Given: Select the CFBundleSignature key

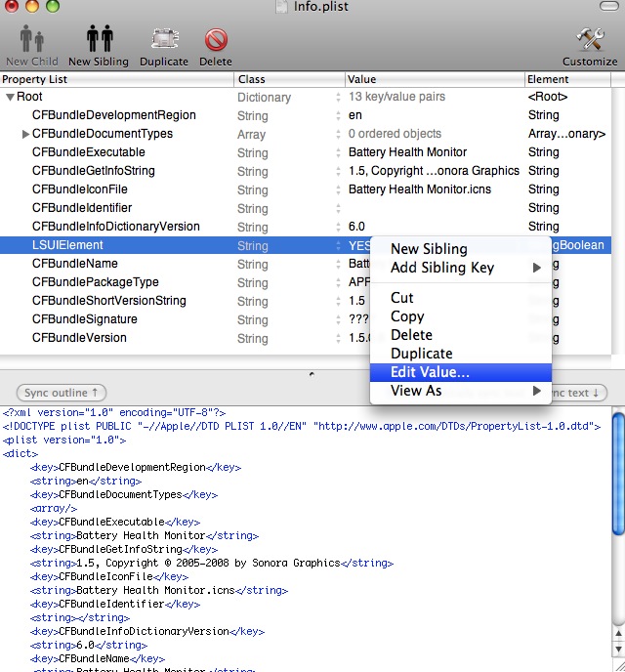Looking at the screenshot, I should pos(84,319).
